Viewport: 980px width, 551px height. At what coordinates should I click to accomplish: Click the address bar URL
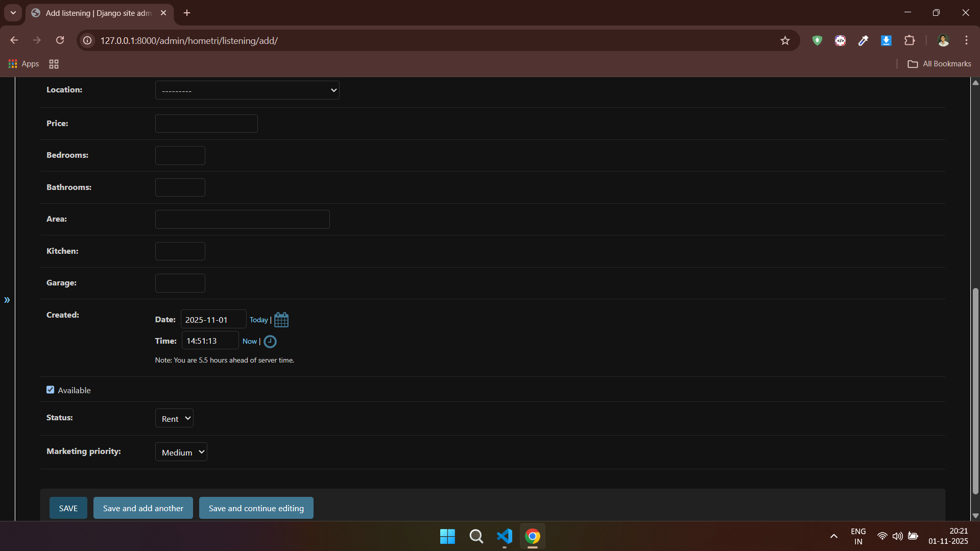tap(189, 41)
